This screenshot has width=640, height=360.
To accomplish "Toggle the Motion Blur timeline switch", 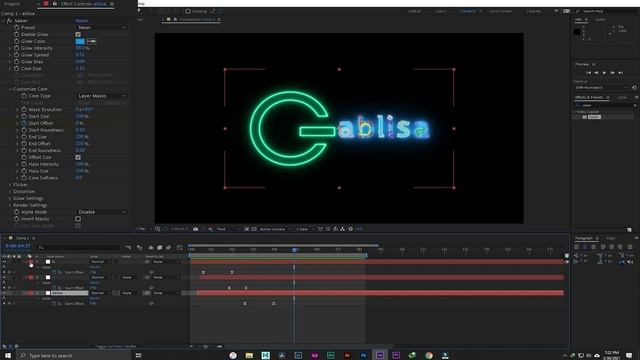I will (x=169, y=247).
